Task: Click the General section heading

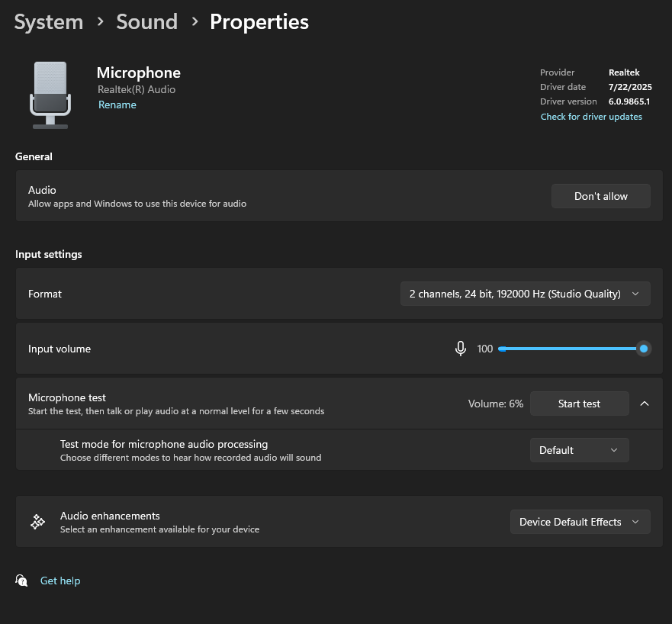Action: pyautogui.click(x=34, y=156)
